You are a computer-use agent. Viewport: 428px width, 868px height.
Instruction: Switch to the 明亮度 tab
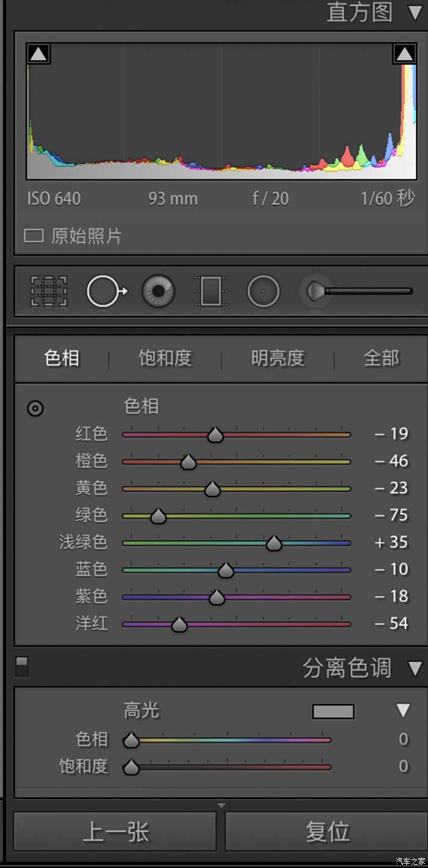pos(278,359)
